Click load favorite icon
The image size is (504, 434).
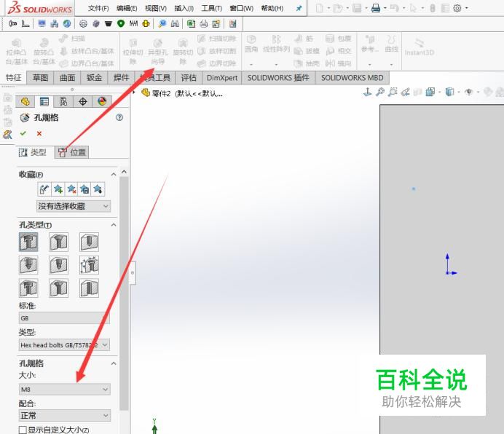[x=98, y=189]
